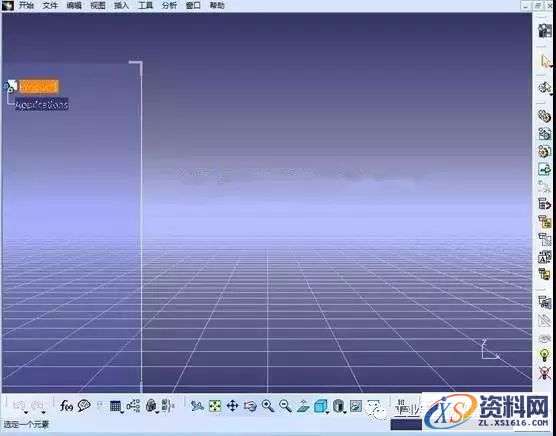Click the Existing Component icon with green arrow
The image size is (556, 436).
pyautogui.click(x=544, y=169)
